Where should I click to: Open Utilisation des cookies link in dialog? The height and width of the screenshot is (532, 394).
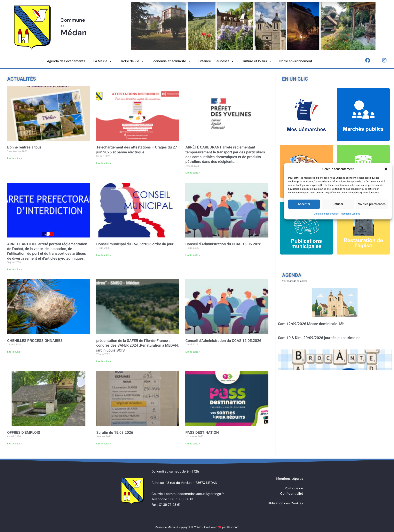pos(326,213)
